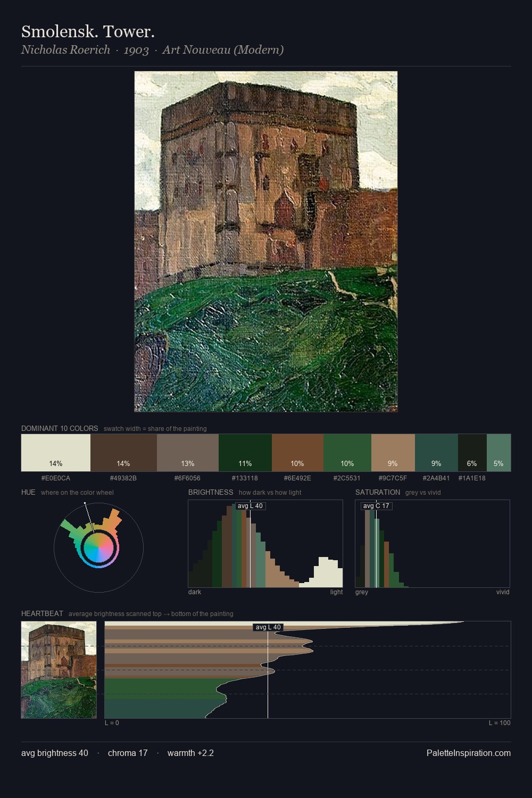Image resolution: width=532 pixels, height=798 pixels.
Task: Pick the tan #9C7C5F swatch
Action: pos(393,453)
